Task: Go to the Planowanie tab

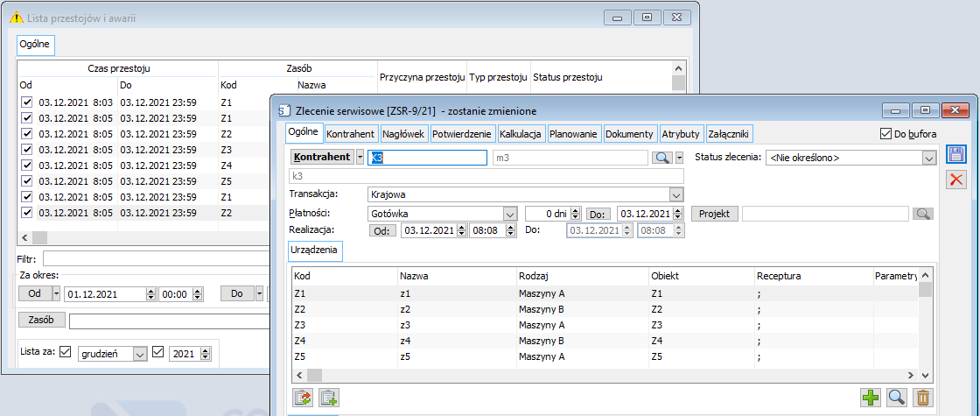Action: coord(574,134)
